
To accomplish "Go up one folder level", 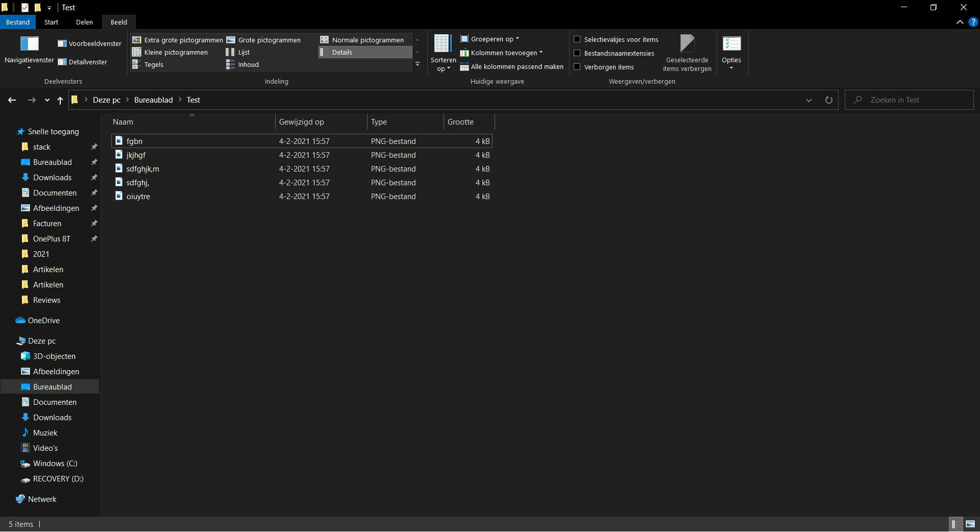I will pyautogui.click(x=60, y=100).
